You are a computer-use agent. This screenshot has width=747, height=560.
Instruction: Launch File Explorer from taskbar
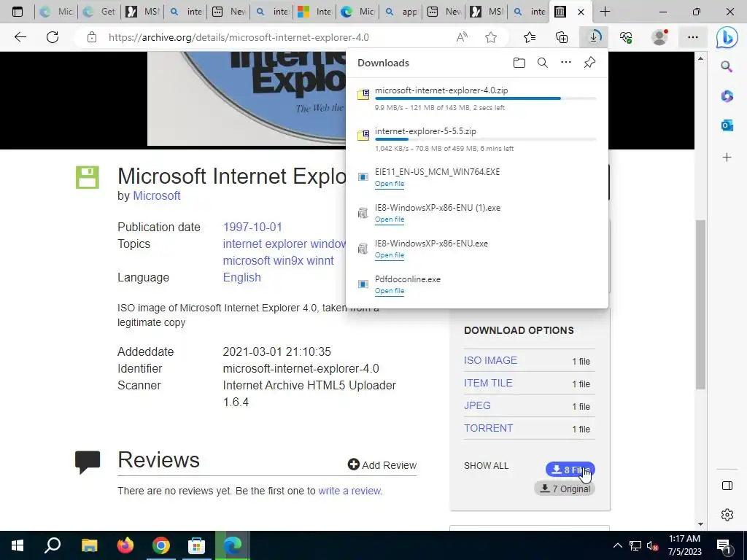click(89, 545)
